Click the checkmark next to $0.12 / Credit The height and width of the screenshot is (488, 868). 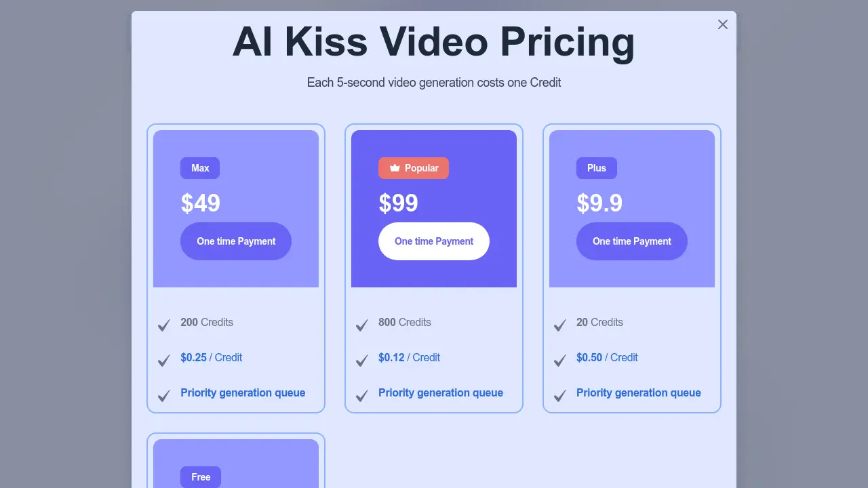(361, 361)
